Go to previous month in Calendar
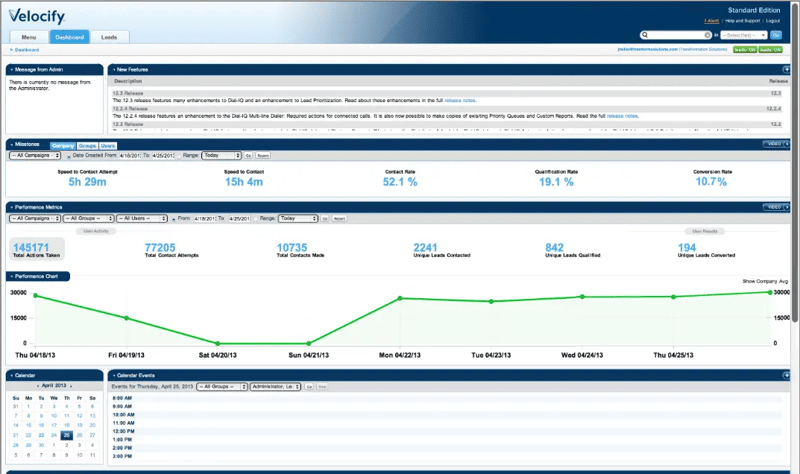800x474 pixels. [x=37, y=384]
